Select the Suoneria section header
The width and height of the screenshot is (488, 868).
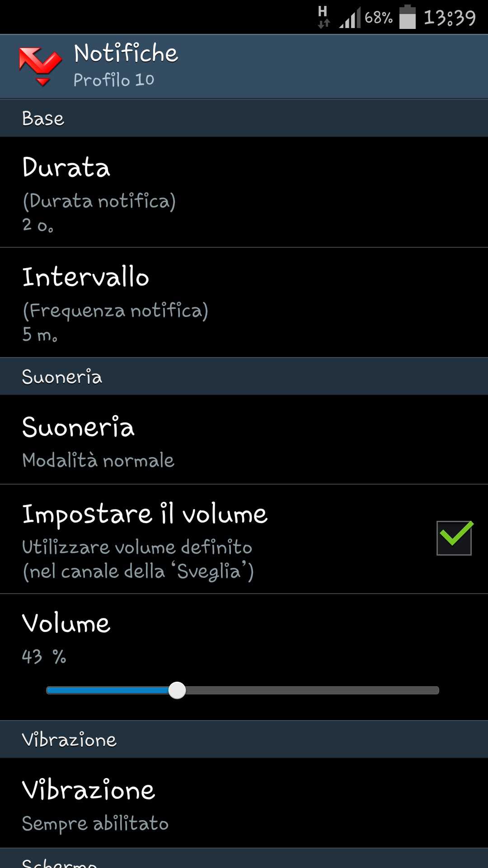click(244, 377)
